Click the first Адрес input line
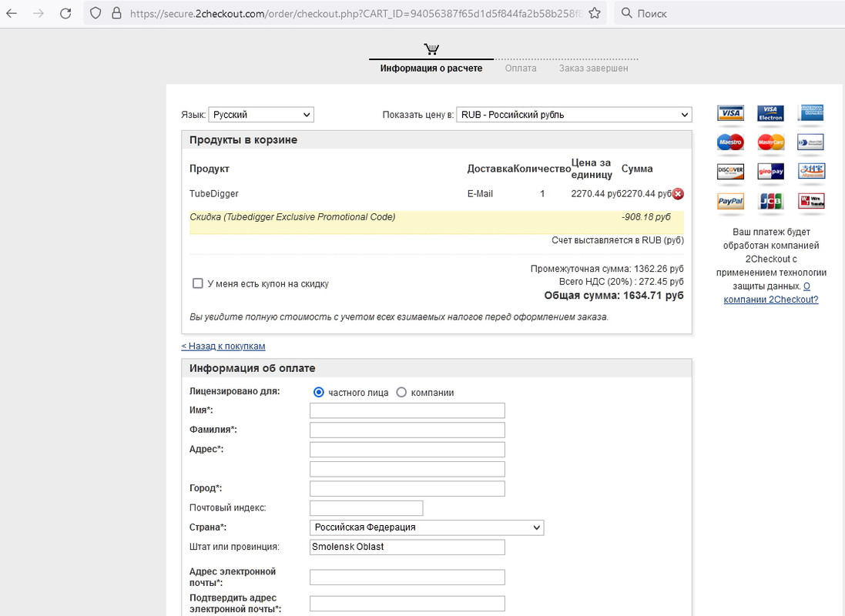 coord(407,450)
